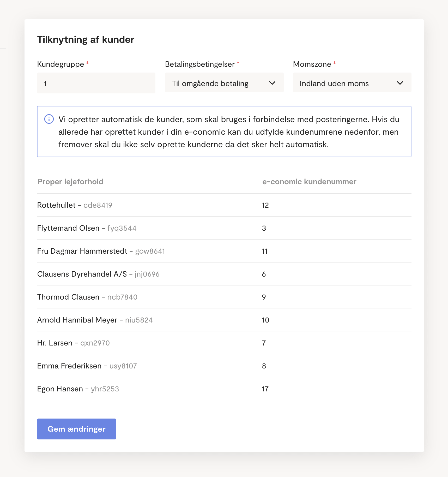Click the chevron next to Indland uden moms

click(400, 83)
